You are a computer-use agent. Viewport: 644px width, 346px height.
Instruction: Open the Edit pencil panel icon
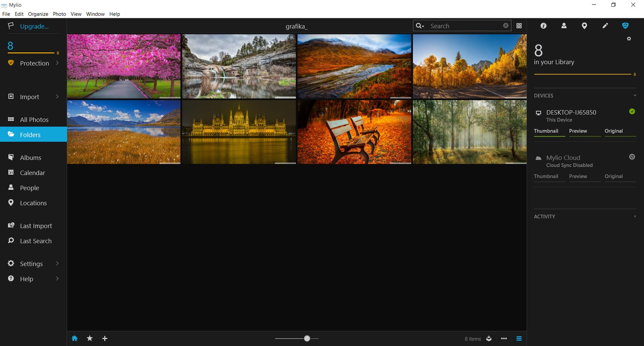[605, 26]
